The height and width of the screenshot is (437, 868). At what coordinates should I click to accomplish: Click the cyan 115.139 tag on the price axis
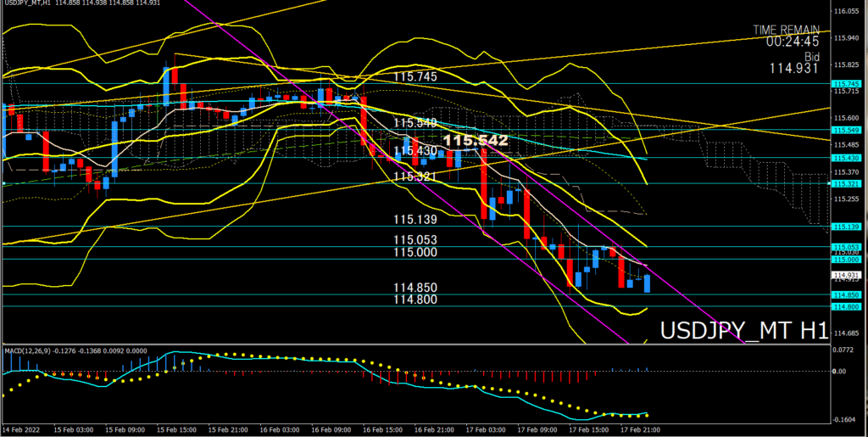(x=845, y=227)
